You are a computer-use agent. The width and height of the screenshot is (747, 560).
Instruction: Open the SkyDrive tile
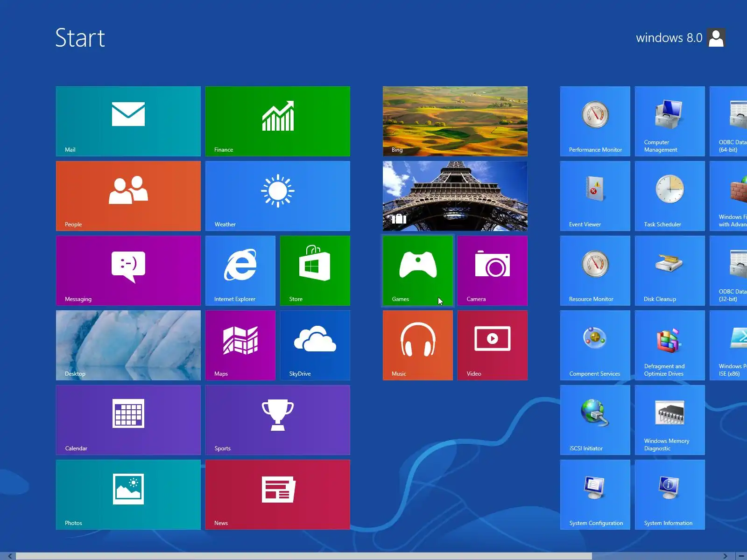[x=315, y=345]
